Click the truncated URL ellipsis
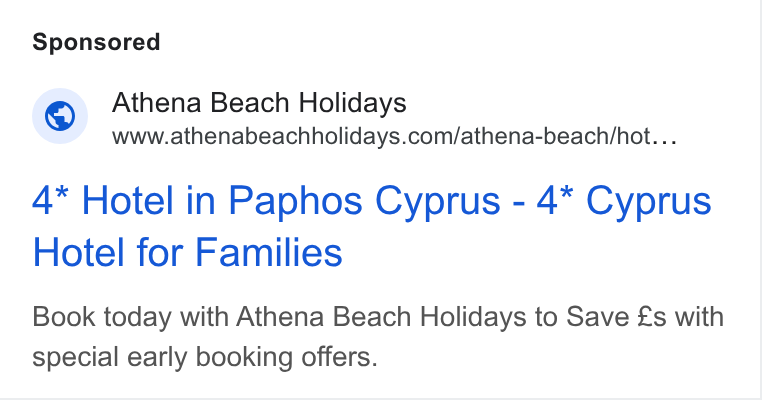The image size is (762, 400). point(664,138)
